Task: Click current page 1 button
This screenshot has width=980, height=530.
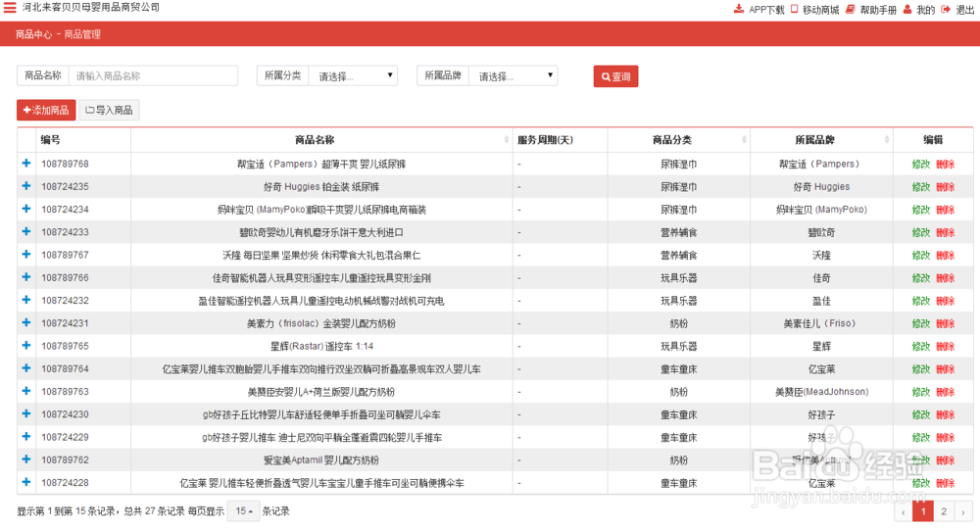Action: [x=923, y=511]
